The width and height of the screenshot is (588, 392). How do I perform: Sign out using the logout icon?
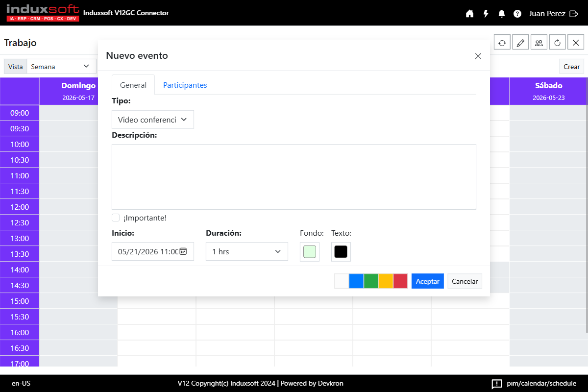(574, 14)
